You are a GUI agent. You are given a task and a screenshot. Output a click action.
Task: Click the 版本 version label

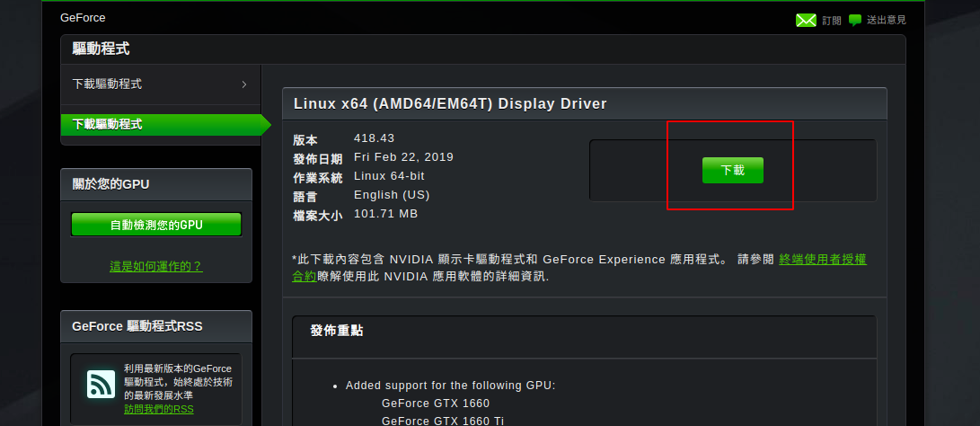(305, 141)
